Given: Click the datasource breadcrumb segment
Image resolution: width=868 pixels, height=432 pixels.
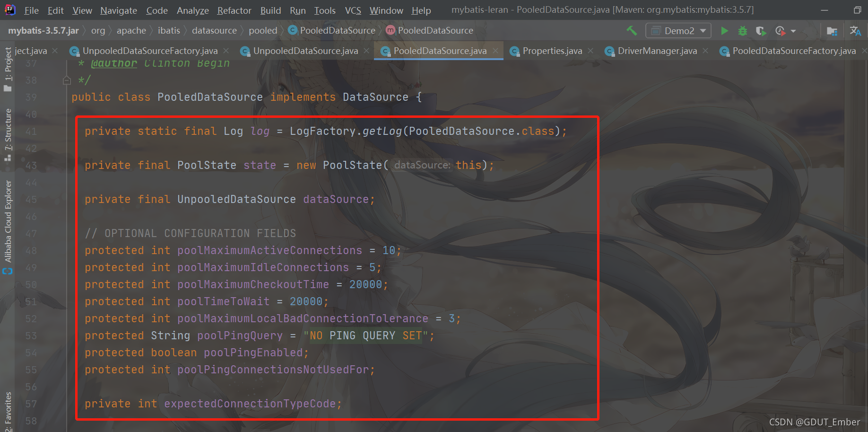Looking at the screenshot, I should [x=214, y=31].
